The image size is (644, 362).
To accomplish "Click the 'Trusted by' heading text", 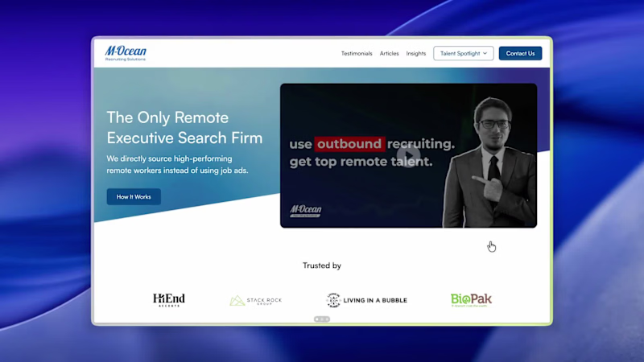I will [322, 265].
